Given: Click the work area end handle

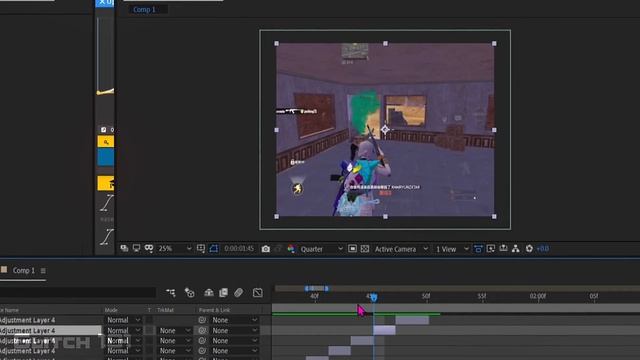Looking at the screenshot, I should (327, 288).
